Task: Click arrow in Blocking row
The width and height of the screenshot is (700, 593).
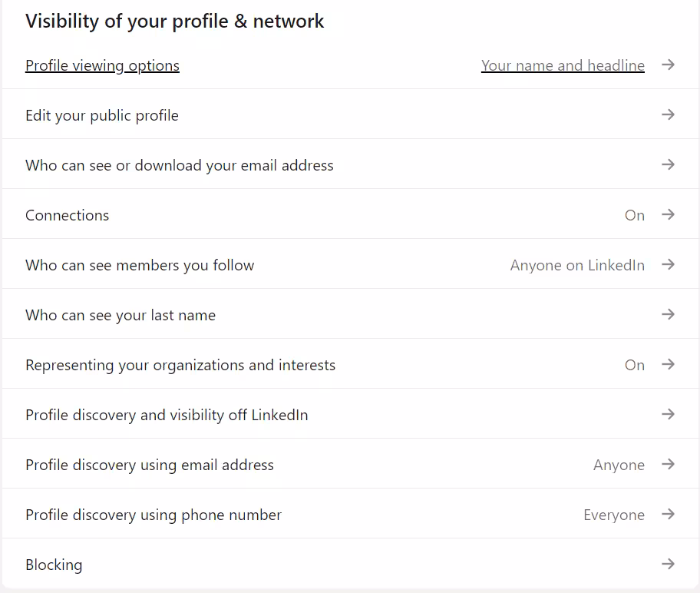Action: 668,565
